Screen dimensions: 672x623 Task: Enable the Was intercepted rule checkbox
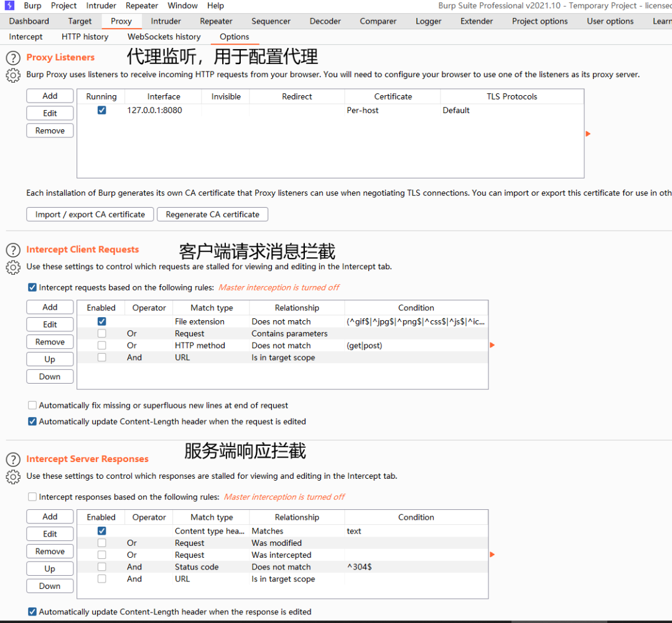coord(101,555)
